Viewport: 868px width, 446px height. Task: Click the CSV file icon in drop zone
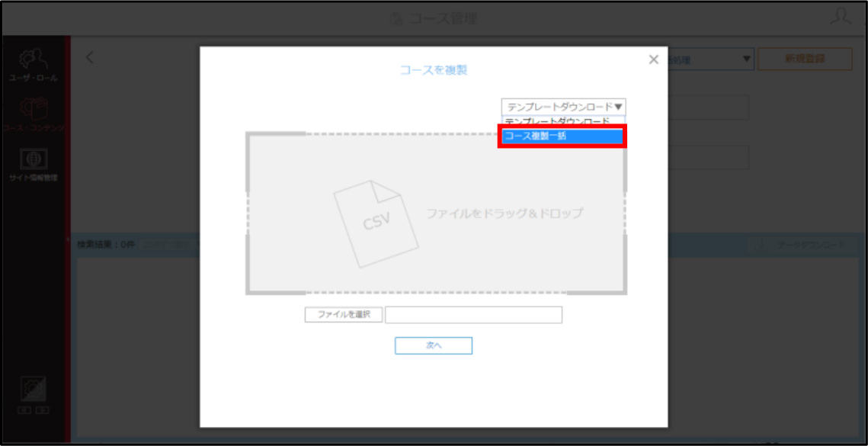tap(376, 223)
